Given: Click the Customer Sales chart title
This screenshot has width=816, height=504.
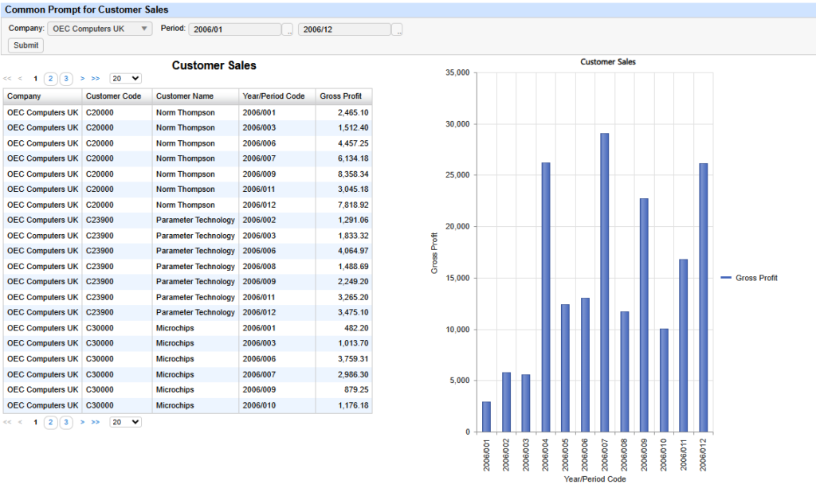Looking at the screenshot, I should [x=608, y=62].
